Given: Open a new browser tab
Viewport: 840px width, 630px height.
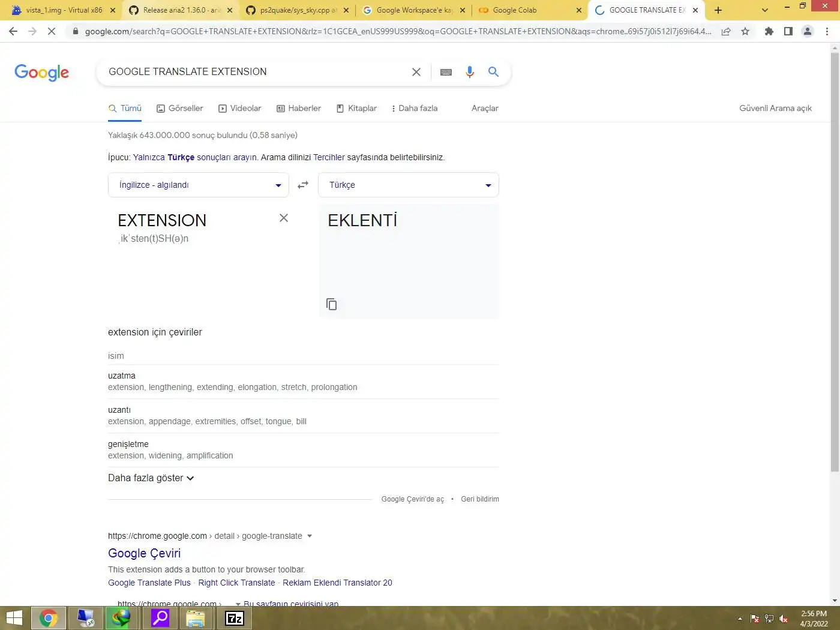Looking at the screenshot, I should 718,10.
